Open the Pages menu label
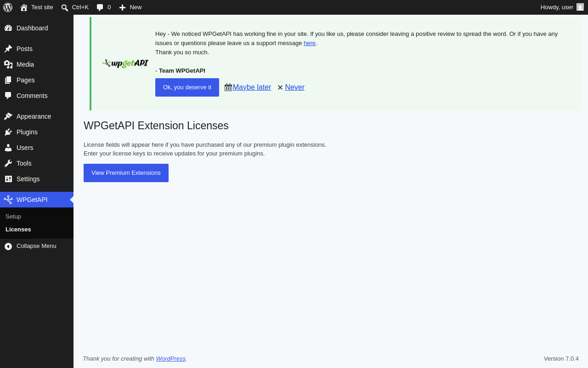The image size is (588, 368). pos(26,80)
